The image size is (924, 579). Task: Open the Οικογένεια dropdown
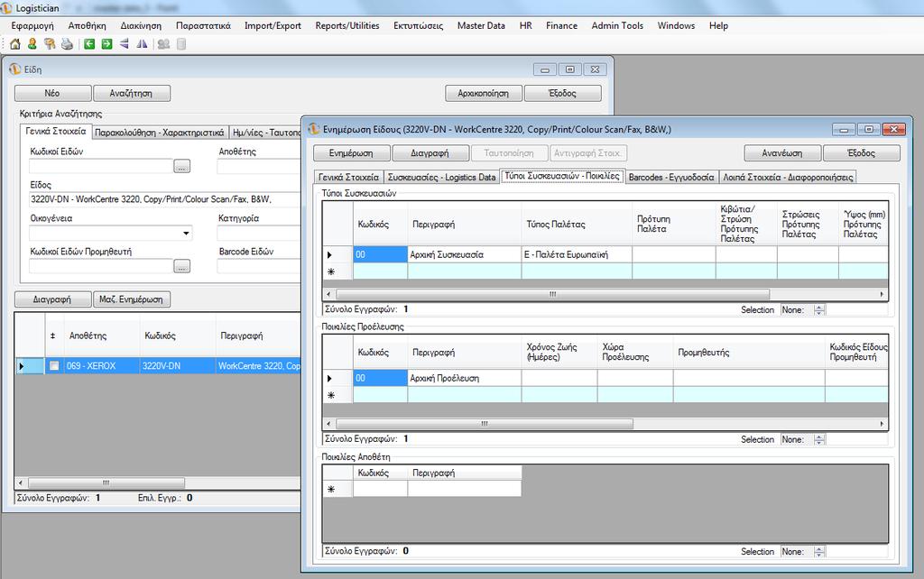point(186,234)
